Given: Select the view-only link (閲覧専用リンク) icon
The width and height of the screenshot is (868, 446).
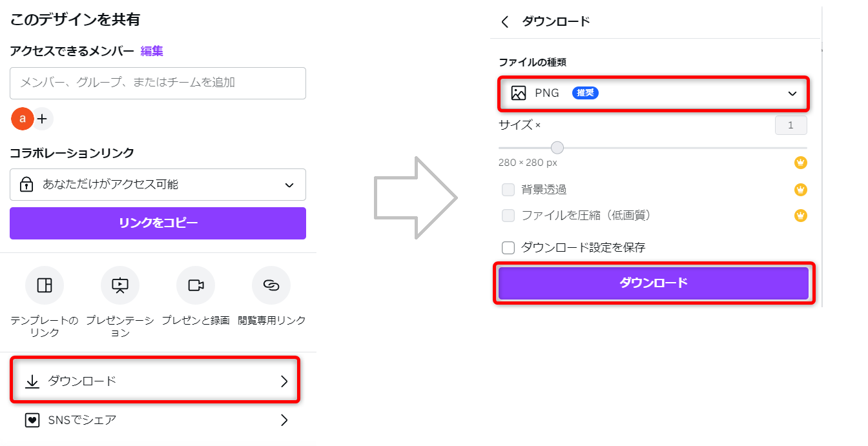Looking at the screenshot, I should (x=271, y=285).
